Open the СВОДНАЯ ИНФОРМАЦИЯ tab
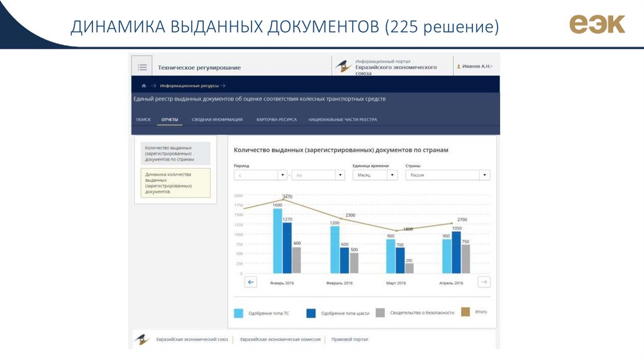The height and width of the screenshot is (361, 644). tap(217, 119)
